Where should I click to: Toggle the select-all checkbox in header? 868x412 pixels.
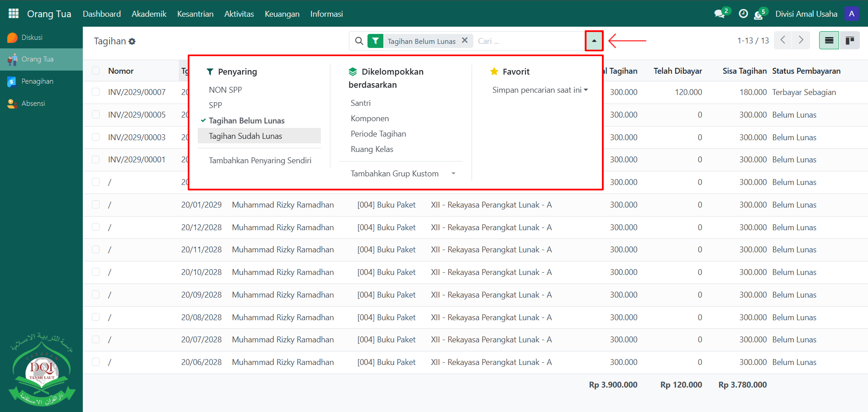tap(95, 71)
